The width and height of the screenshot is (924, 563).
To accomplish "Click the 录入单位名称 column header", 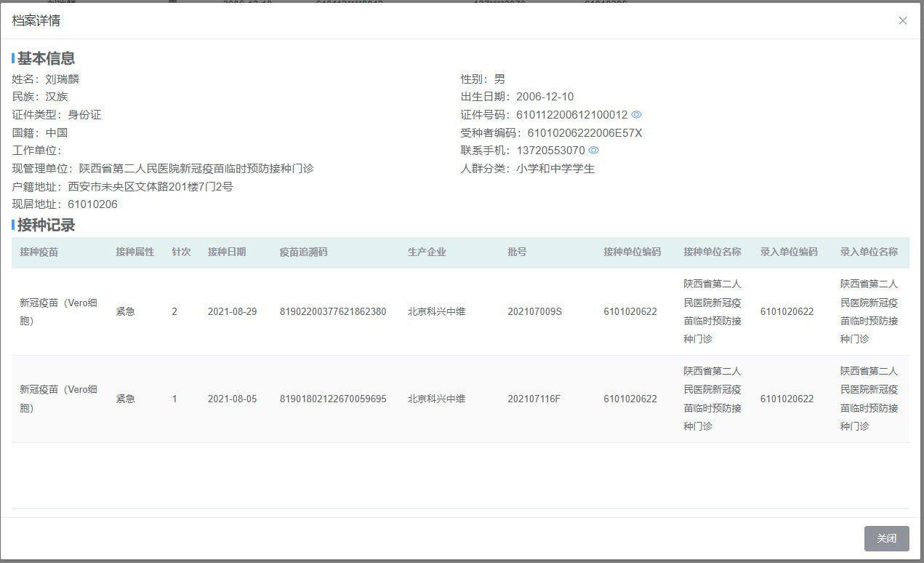I will 869,252.
